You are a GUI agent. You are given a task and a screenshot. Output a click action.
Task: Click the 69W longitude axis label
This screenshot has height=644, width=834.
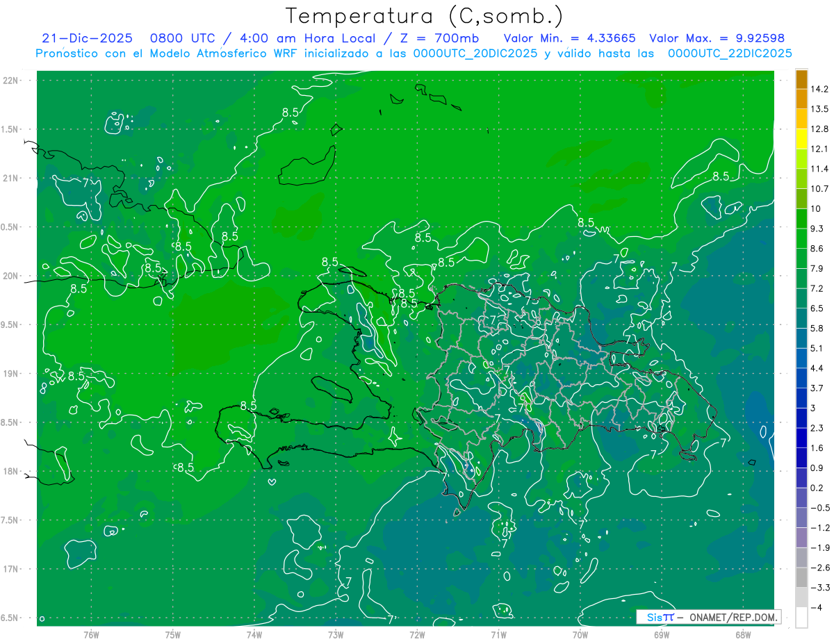[x=661, y=635]
